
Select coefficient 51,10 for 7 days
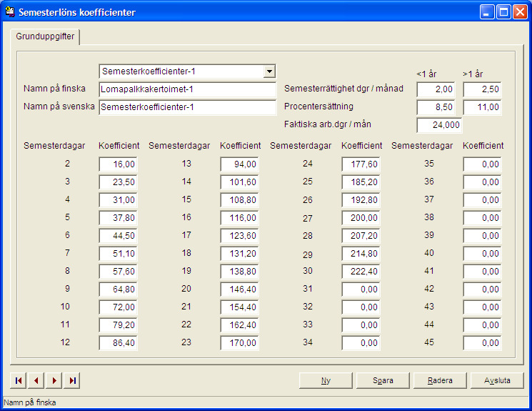click(118, 254)
